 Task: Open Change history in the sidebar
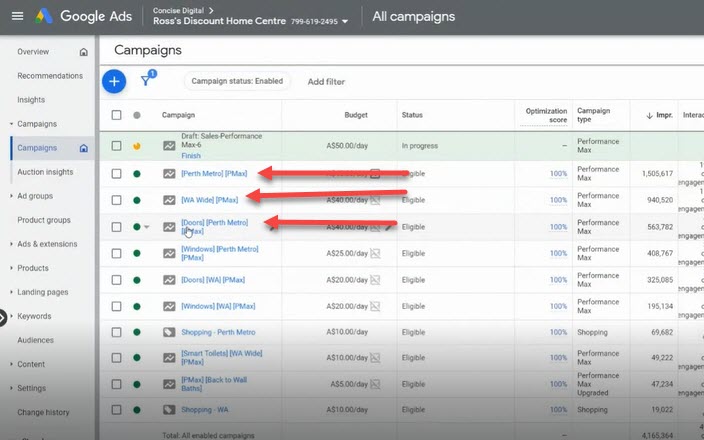(43, 412)
